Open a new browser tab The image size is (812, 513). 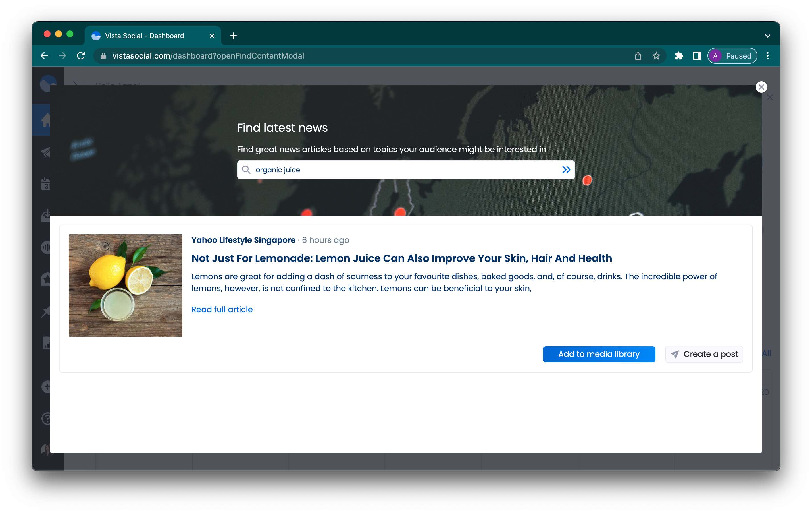233,36
